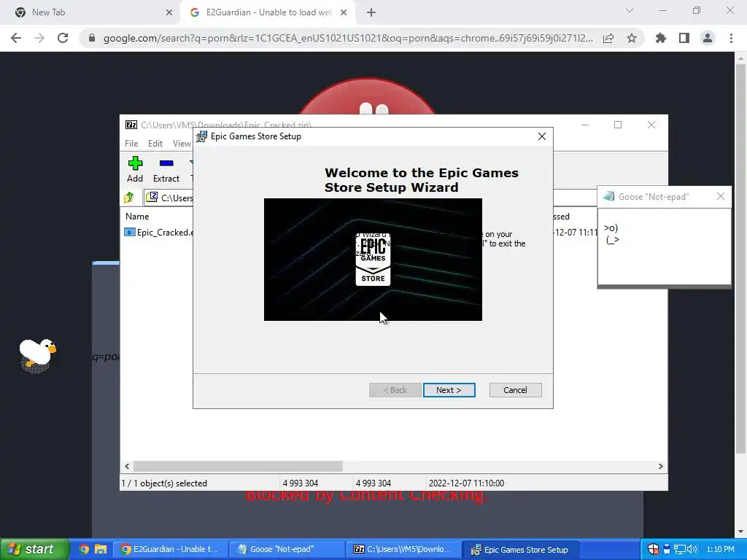Open the Edit menu in 7-Zip
Viewport: 747px width, 560px height.
coord(155,144)
